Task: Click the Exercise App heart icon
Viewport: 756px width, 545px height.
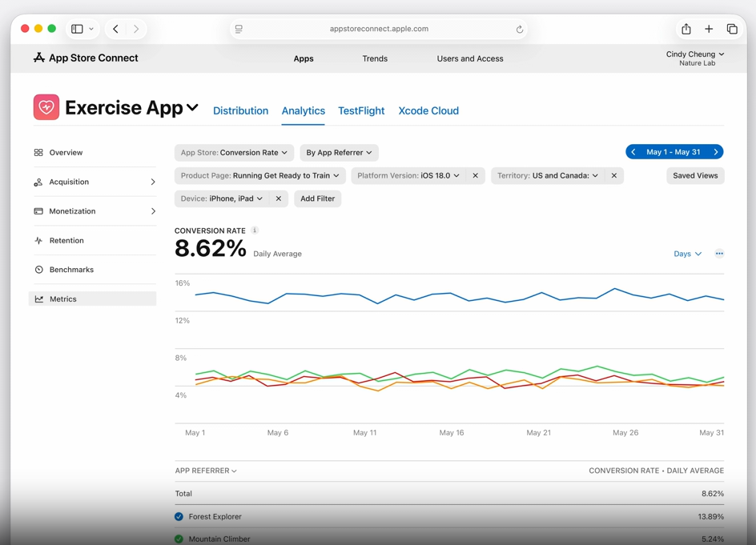Action: coord(46,107)
